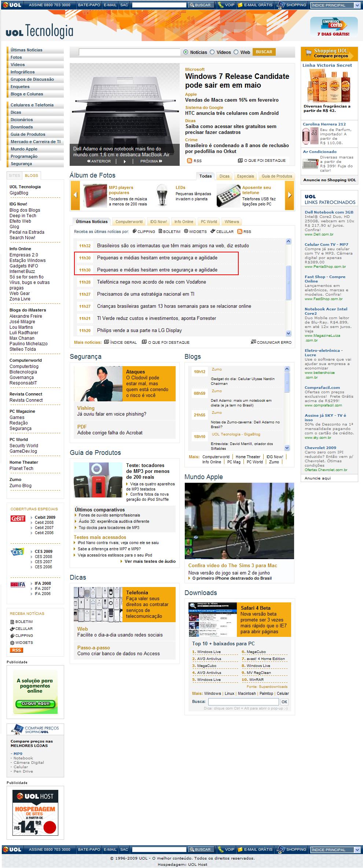
Task: Click the orange Buscar button
Action: click(264, 52)
